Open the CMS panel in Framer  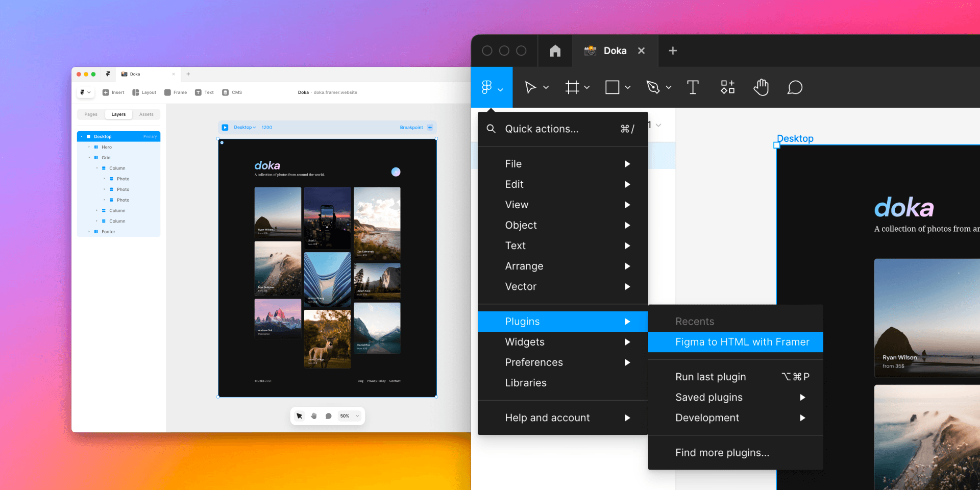(233, 92)
